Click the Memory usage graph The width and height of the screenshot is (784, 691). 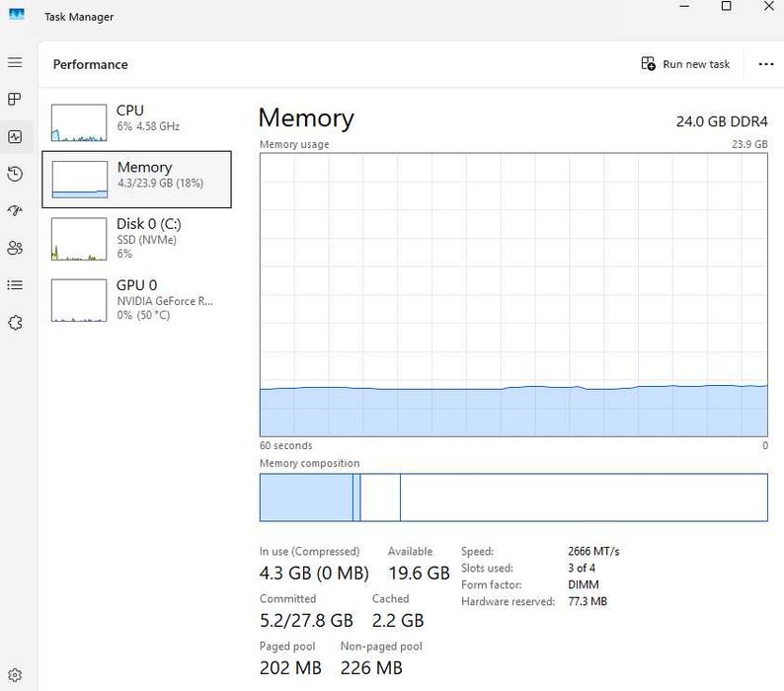[513, 295]
